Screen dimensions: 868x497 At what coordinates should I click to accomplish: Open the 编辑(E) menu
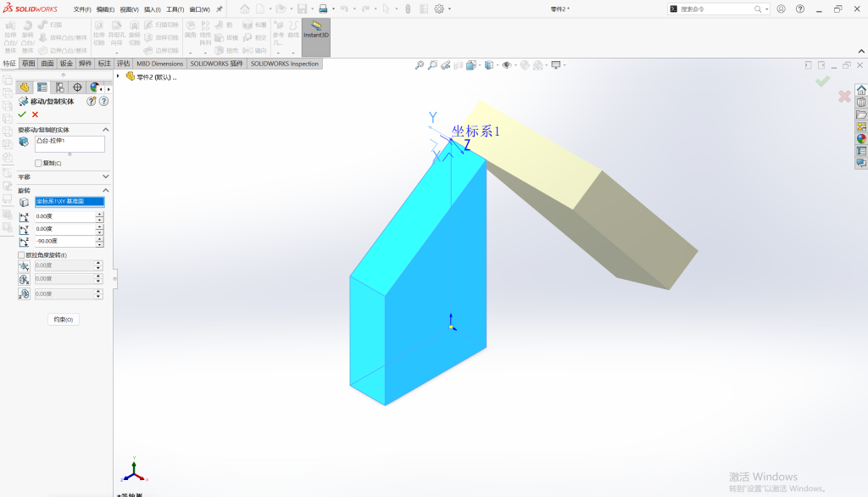click(105, 9)
